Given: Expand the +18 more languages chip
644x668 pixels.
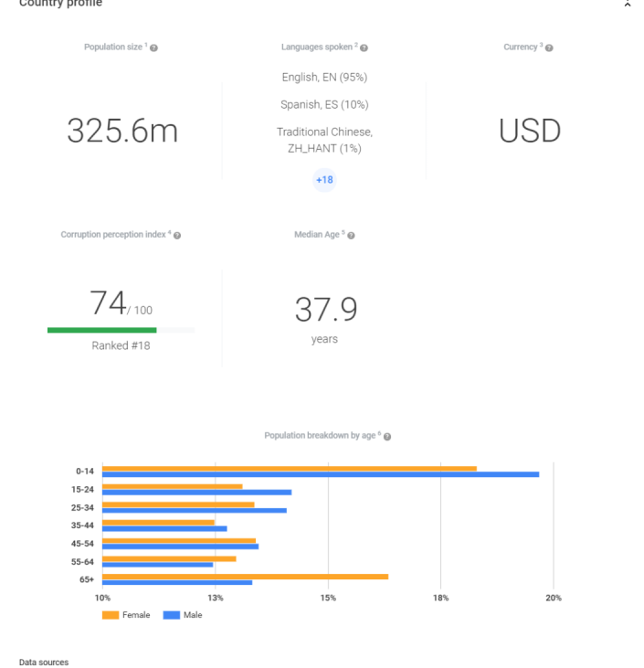Looking at the screenshot, I should 324,180.
